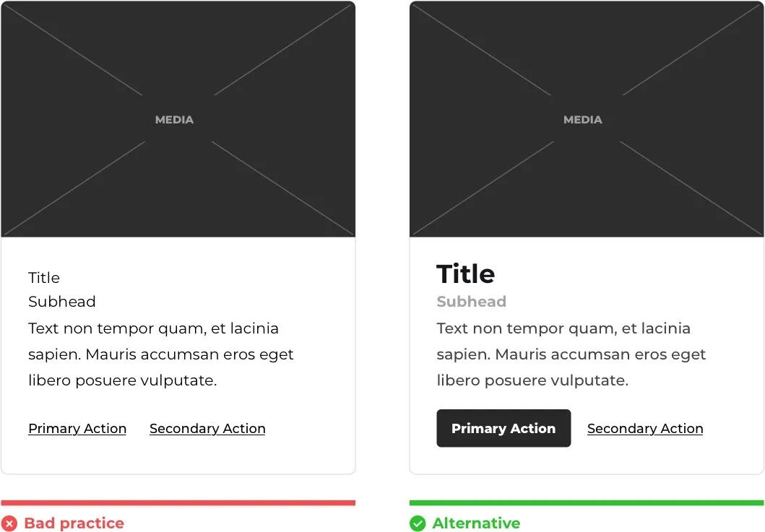Open Secondary Action link in Alternative card
This screenshot has width=765, height=532.
(645, 429)
